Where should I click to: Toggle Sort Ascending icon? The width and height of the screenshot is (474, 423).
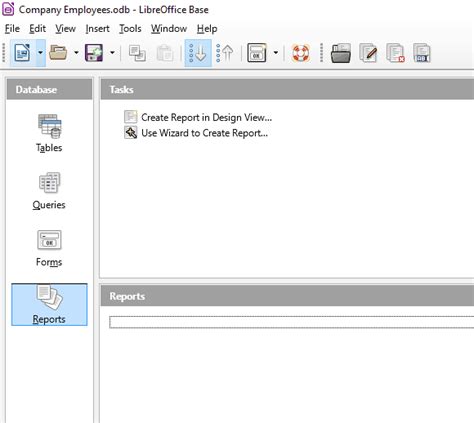point(198,53)
